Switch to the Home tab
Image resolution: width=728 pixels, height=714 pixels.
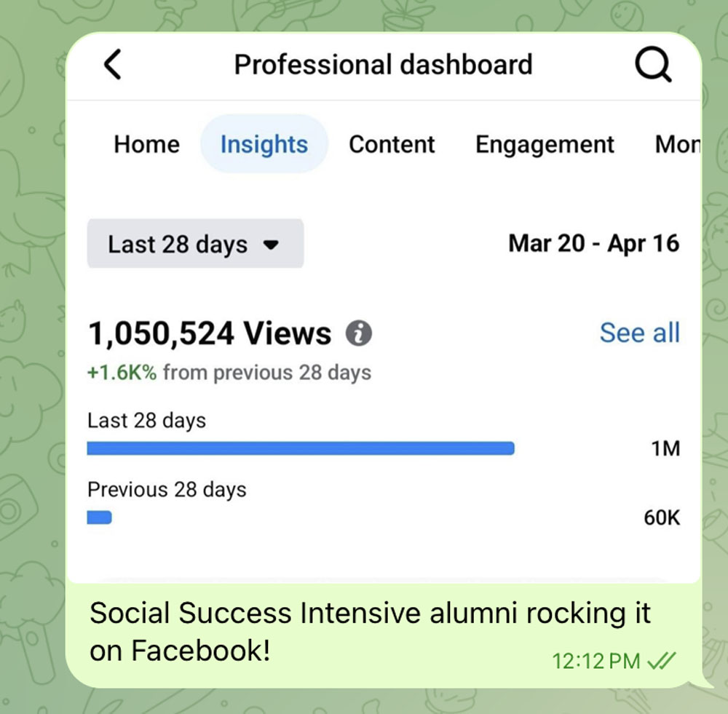coord(147,144)
